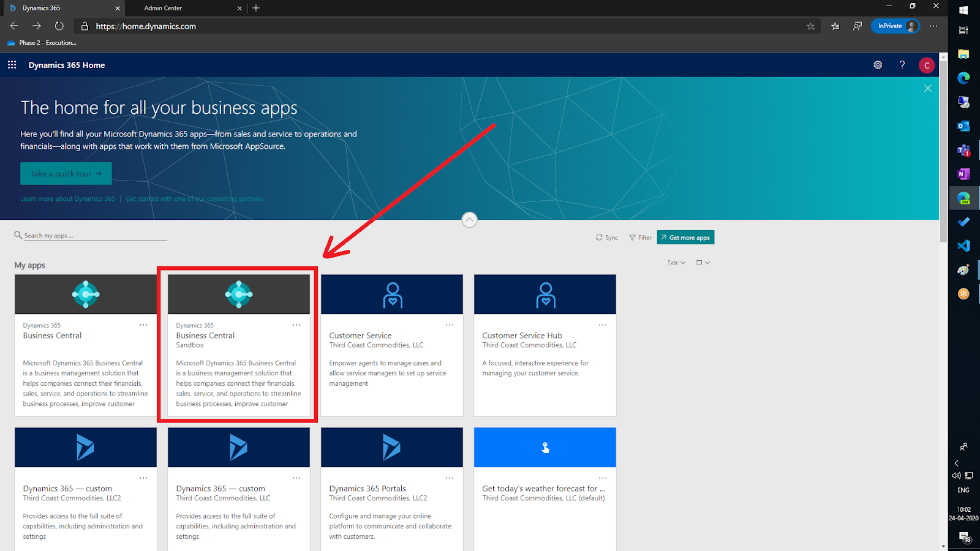Open the Phase 2 - Execution bookmark
980x551 pixels.
42,43
